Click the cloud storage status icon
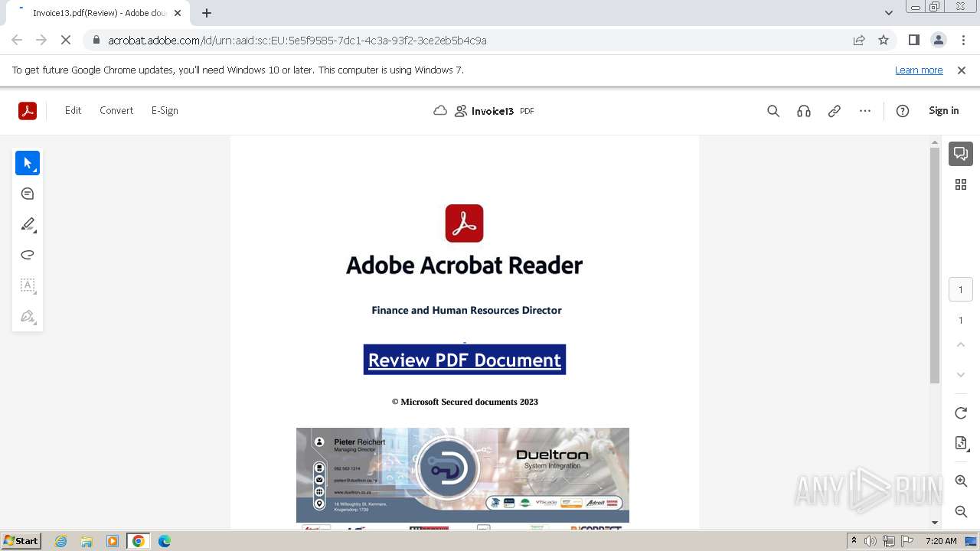980x551 pixels. coord(440,111)
